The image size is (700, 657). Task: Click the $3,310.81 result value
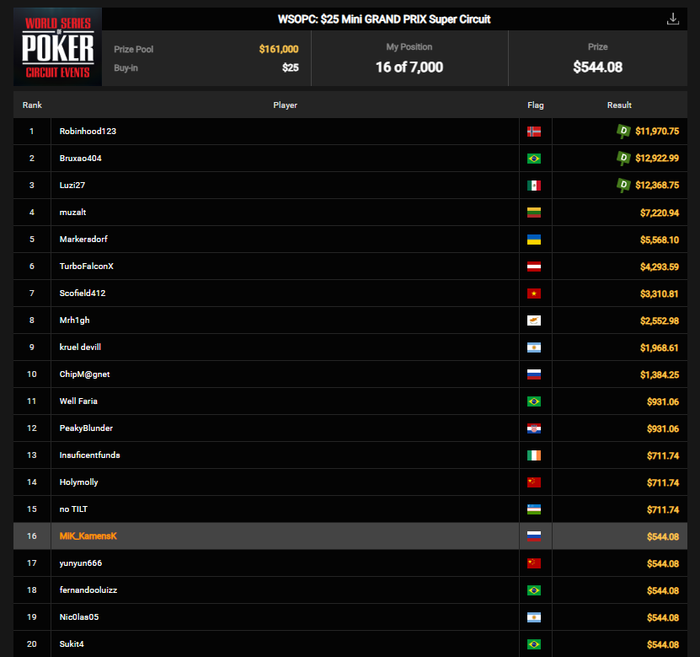click(x=659, y=294)
